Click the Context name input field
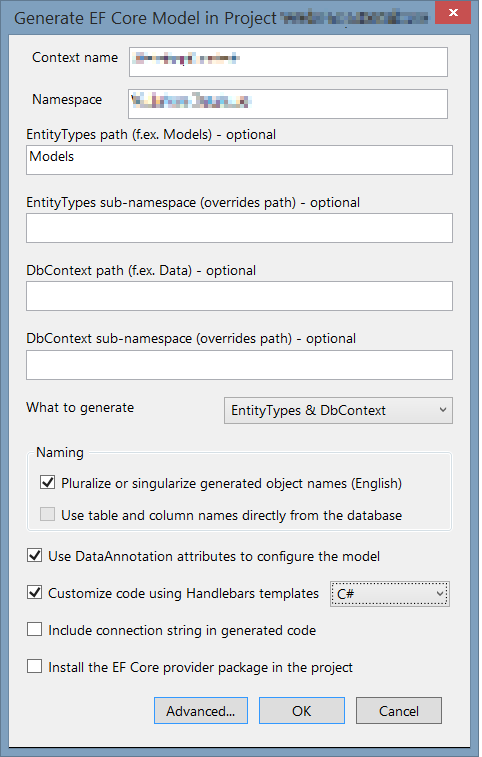Image resolution: width=482 pixels, height=757 pixels. [x=288, y=62]
